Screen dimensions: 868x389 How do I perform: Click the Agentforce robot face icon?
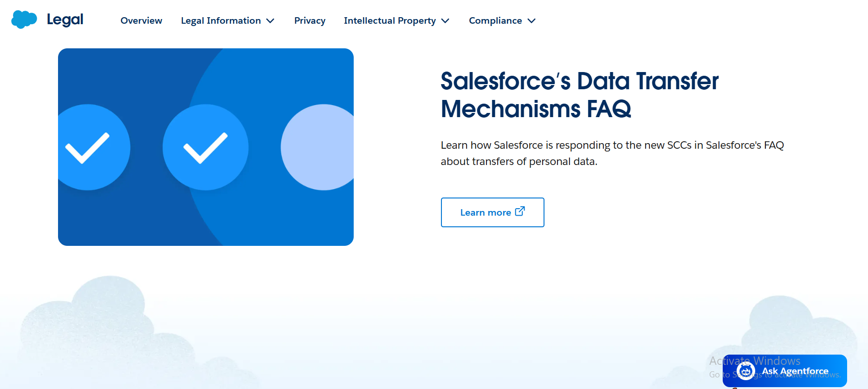click(745, 371)
